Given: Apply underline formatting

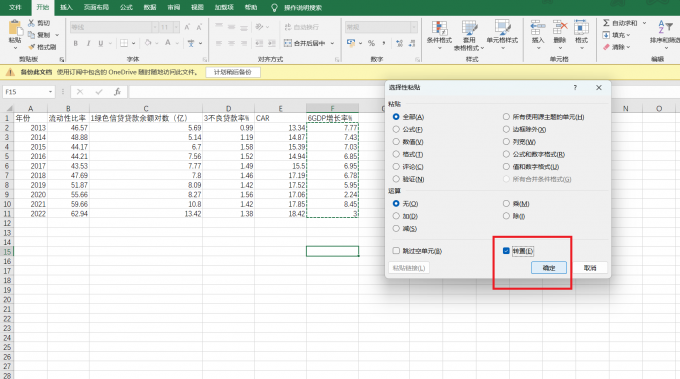Looking at the screenshot, I should [101, 43].
